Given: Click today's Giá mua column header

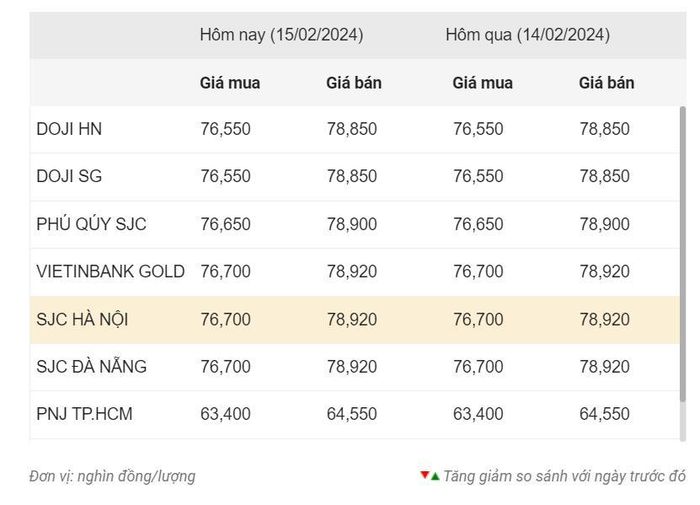Looking at the screenshot, I should click(x=230, y=83).
